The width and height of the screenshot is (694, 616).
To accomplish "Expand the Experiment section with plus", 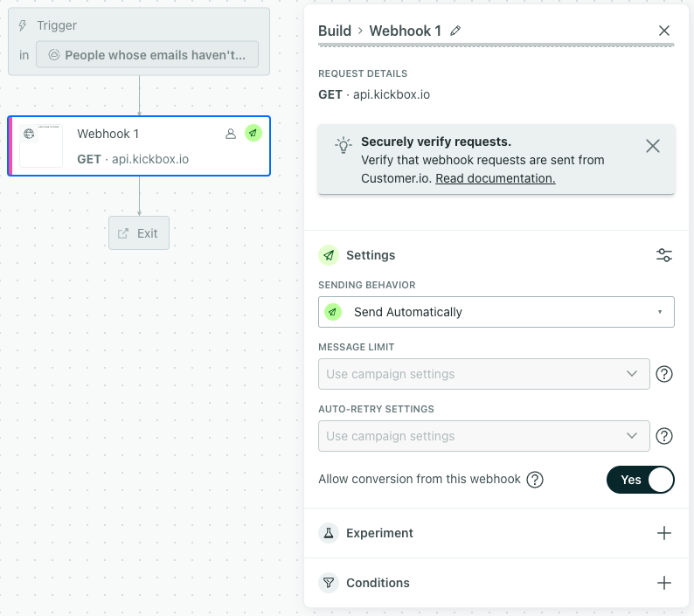I will [x=664, y=533].
